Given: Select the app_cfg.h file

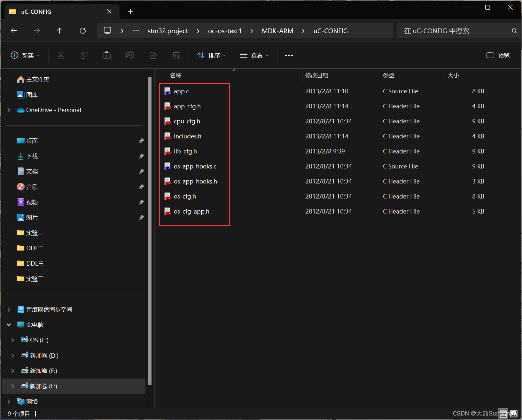Looking at the screenshot, I should pyautogui.click(x=187, y=106).
